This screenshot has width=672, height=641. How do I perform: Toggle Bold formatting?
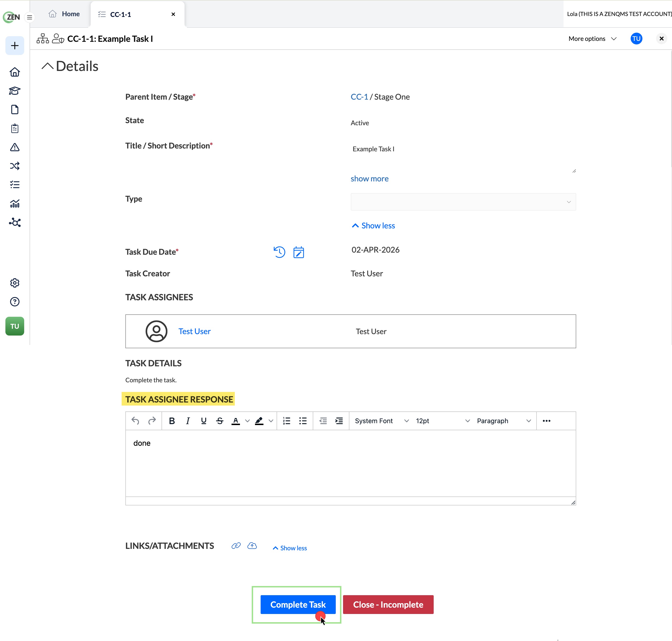coord(172,421)
